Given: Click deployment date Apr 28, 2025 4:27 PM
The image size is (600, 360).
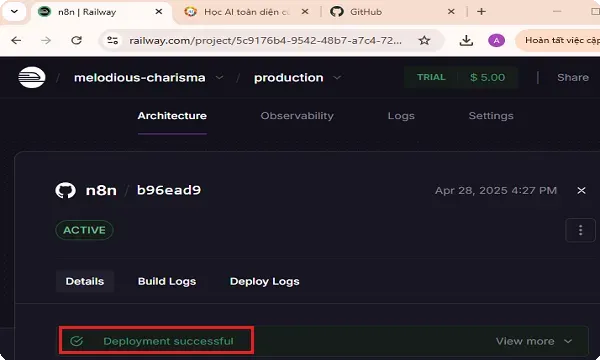Looking at the screenshot, I should [x=496, y=191].
